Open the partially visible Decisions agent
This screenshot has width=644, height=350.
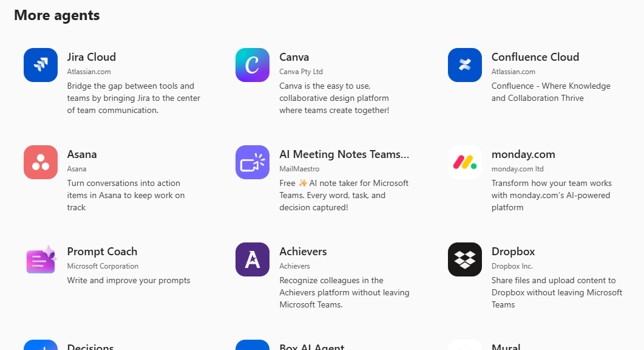pyautogui.click(x=90, y=346)
